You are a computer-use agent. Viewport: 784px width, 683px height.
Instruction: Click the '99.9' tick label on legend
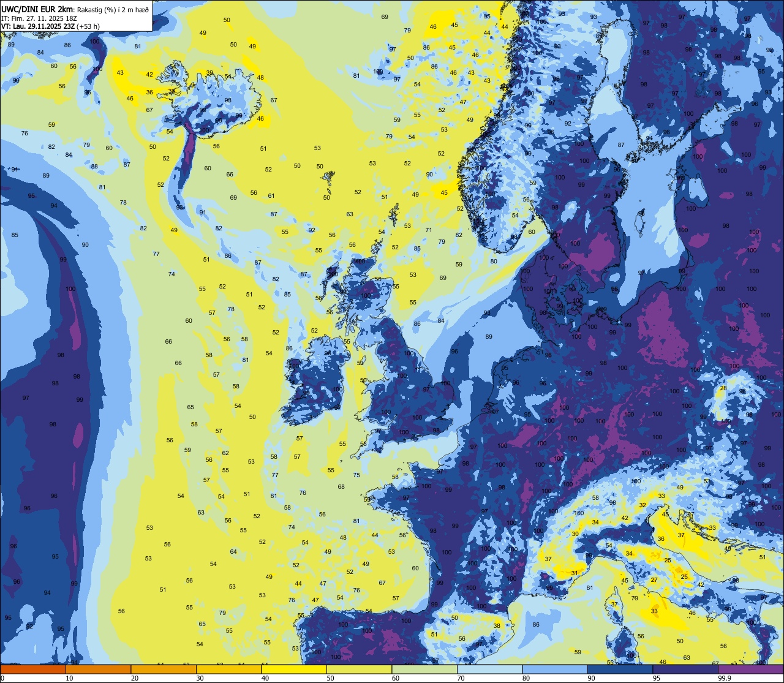click(x=725, y=678)
